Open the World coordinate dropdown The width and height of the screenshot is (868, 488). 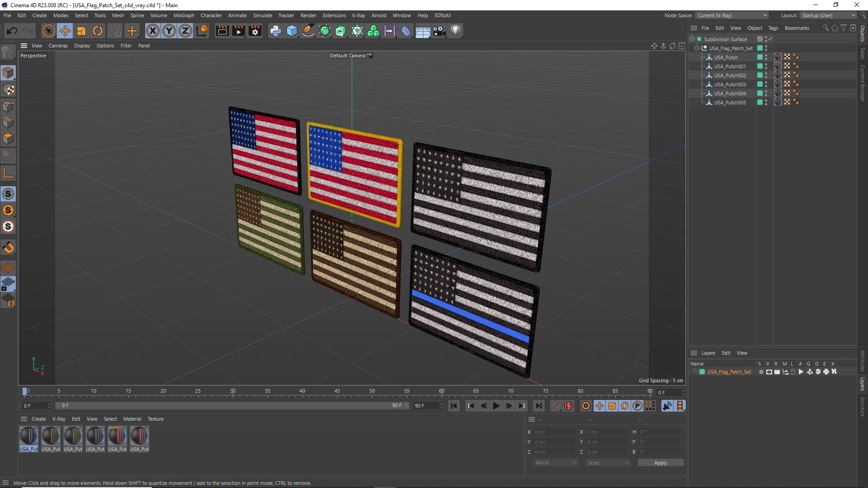[555, 463]
